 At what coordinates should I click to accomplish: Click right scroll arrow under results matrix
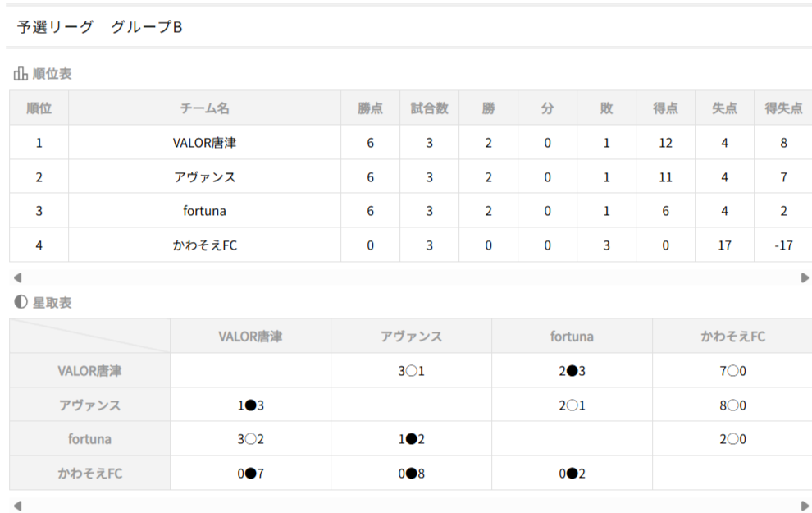(805, 506)
